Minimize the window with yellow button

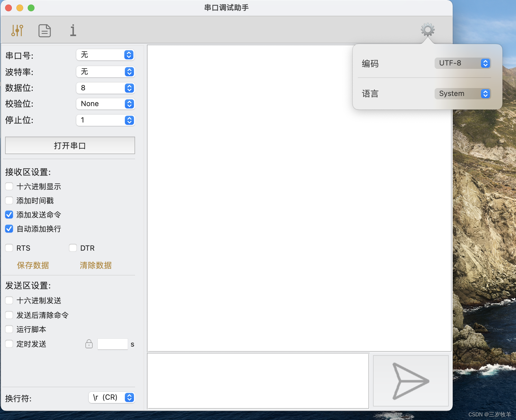[x=20, y=8]
